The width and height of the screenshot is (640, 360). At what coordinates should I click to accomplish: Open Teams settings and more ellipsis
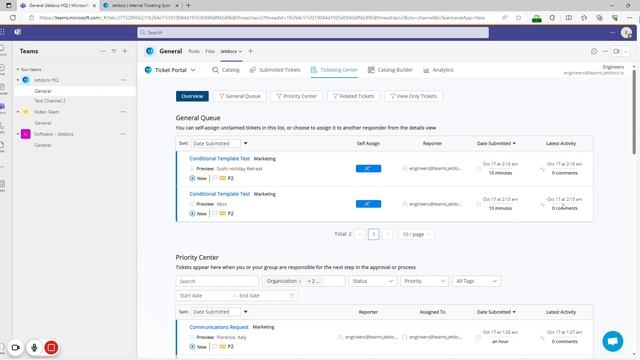pos(612,32)
